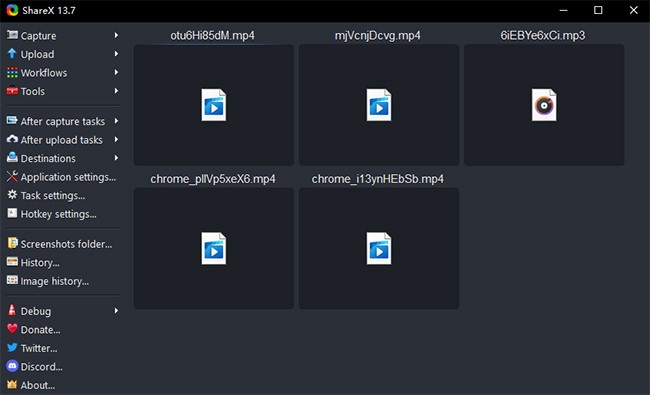Expand the Tools submenu arrow

tap(116, 91)
